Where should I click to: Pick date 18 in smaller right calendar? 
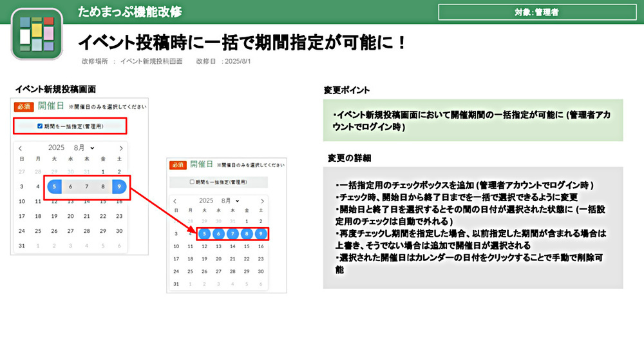(190, 259)
